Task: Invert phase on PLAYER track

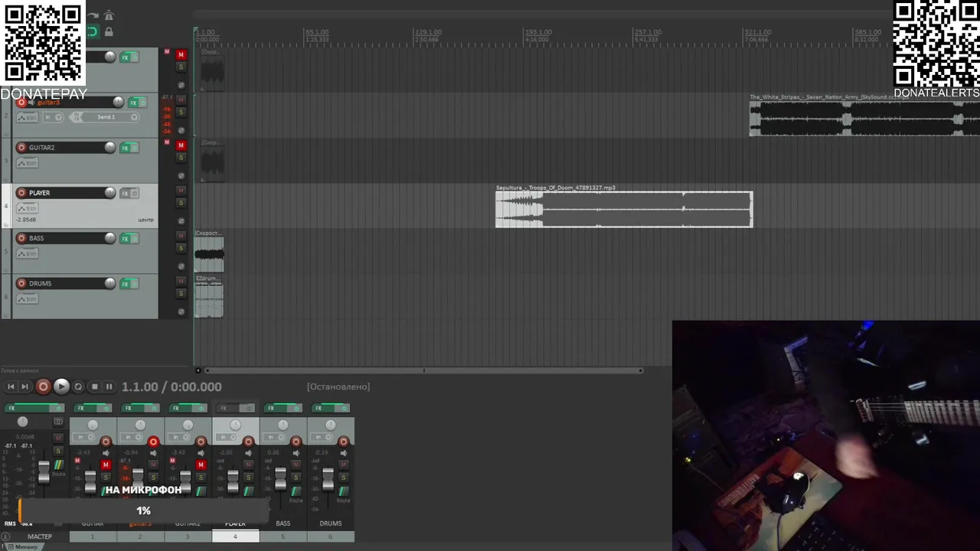Action: (181, 221)
